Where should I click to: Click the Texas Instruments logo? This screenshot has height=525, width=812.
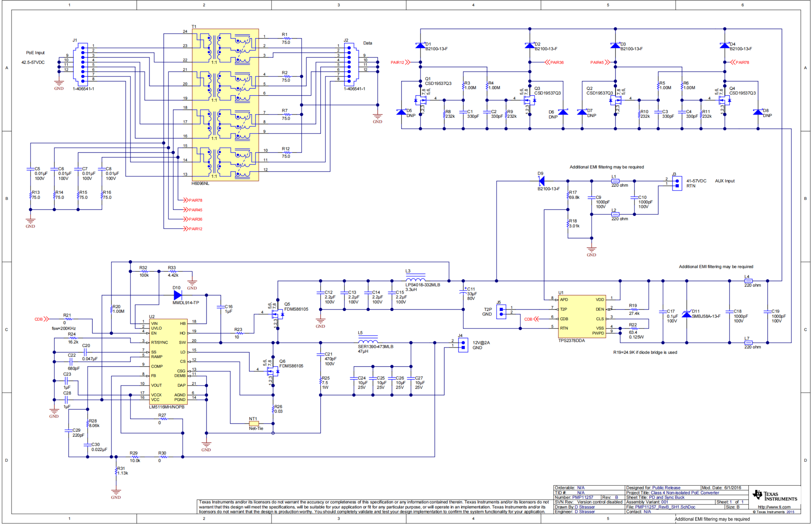[774, 496]
